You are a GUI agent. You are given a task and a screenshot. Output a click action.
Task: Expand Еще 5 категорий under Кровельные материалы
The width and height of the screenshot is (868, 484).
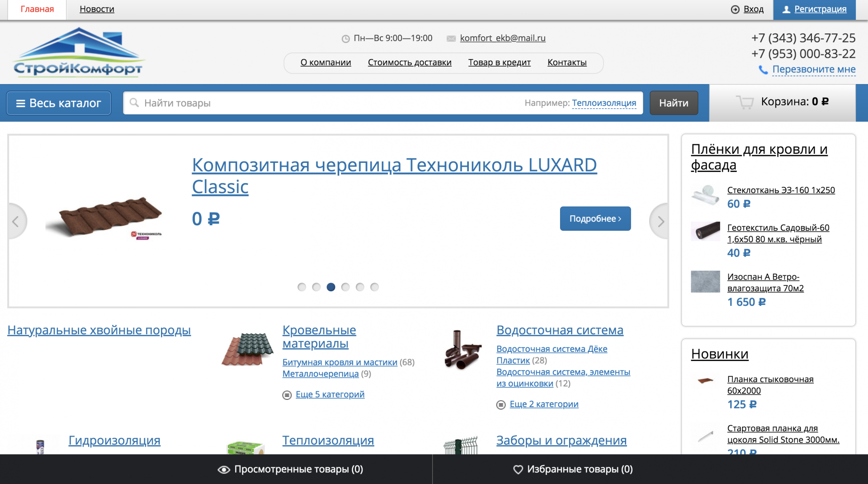pyautogui.click(x=330, y=394)
